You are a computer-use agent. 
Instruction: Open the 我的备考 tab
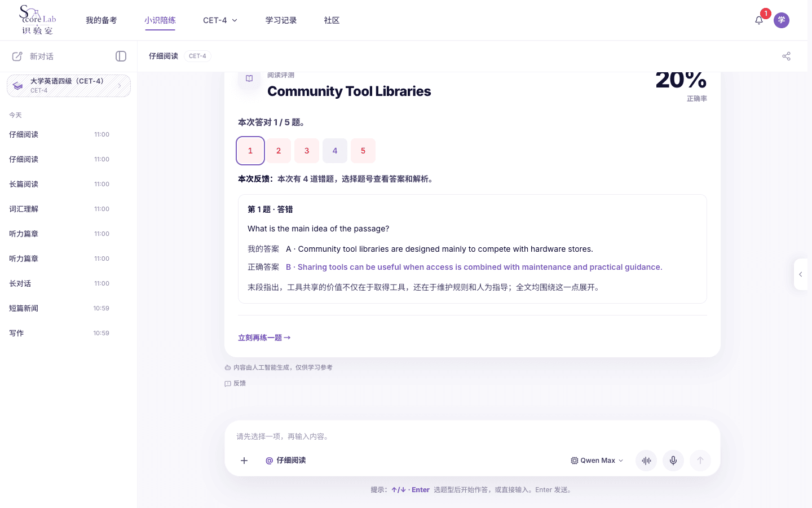(101, 20)
